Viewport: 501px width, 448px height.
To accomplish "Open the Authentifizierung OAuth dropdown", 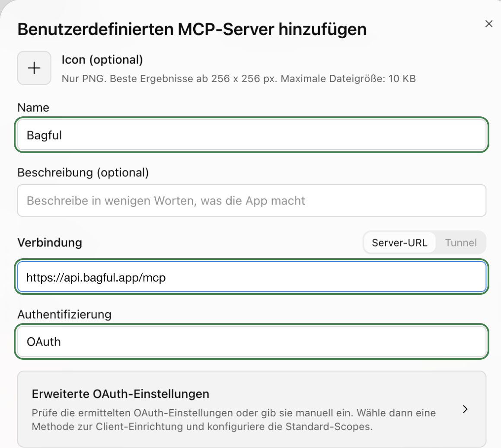I will pyautogui.click(x=252, y=341).
